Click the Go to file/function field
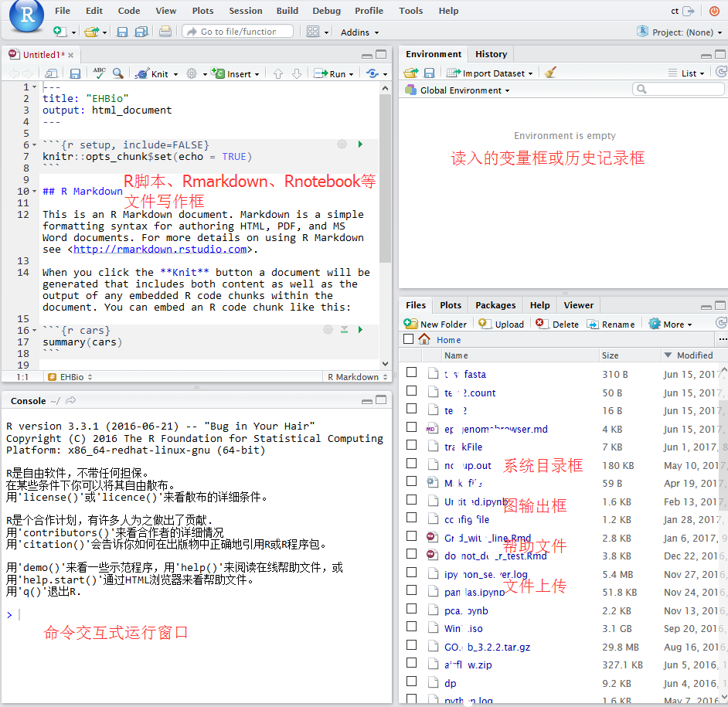Screen dimensions: 728x707 [x=238, y=32]
